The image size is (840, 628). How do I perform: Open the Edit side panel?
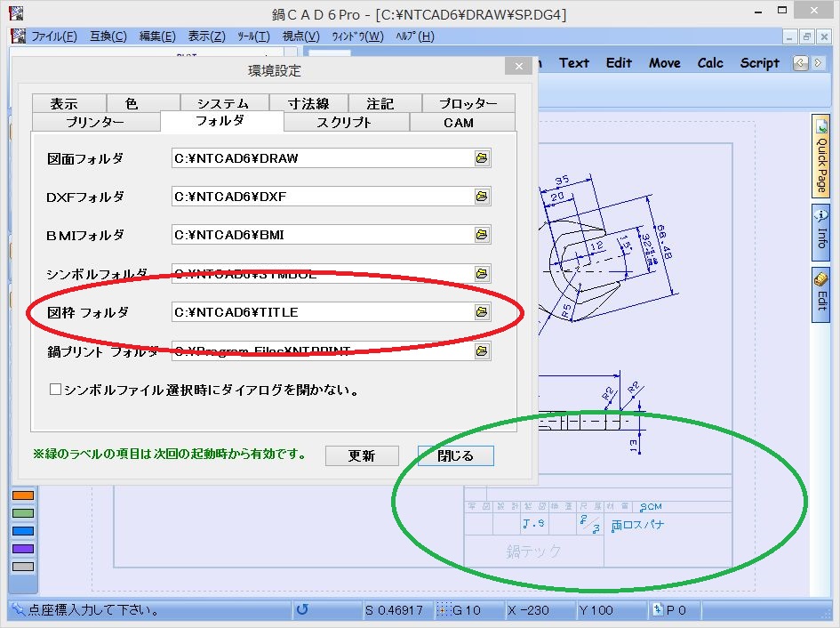coord(820,295)
